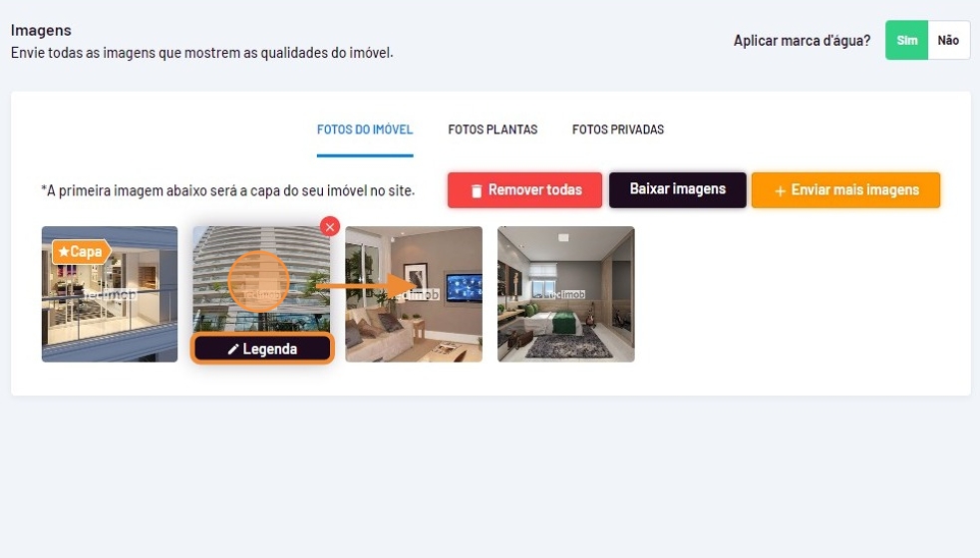Click plus icon in Enviar mais imagens
This screenshot has width=980, height=558.
point(780,191)
